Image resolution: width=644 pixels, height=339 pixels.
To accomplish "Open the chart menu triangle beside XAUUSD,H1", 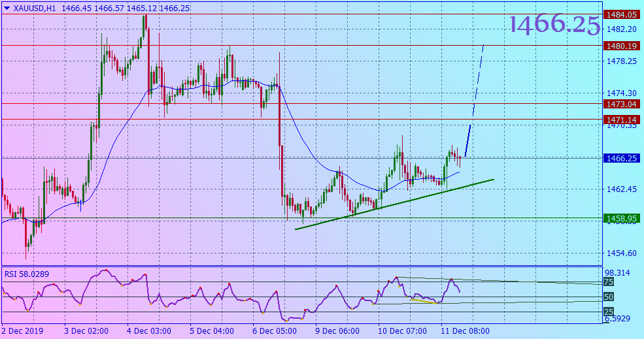I will pyautogui.click(x=7, y=8).
